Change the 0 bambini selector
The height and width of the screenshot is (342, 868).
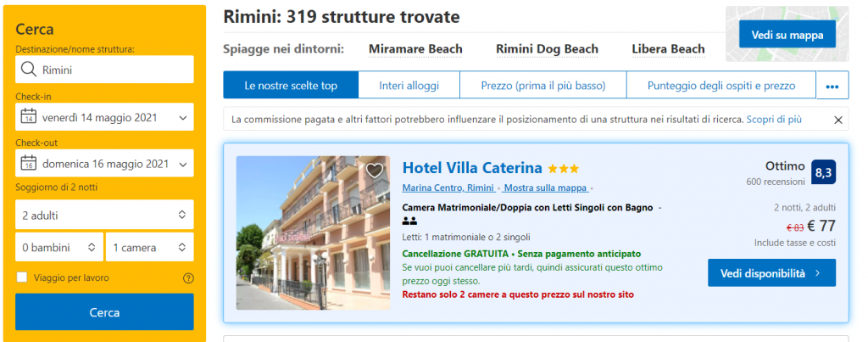pos(59,247)
